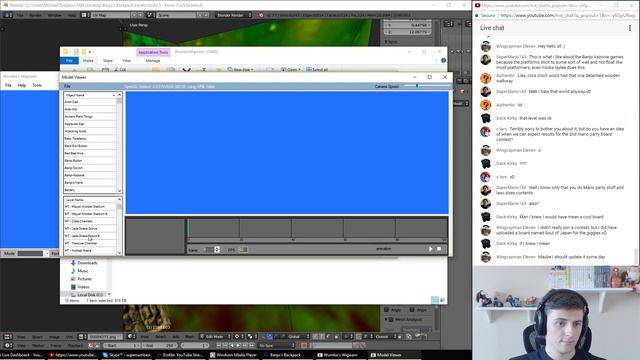640x360 pixels.
Task: Open the File tab in File Explorer
Action: tap(69, 61)
